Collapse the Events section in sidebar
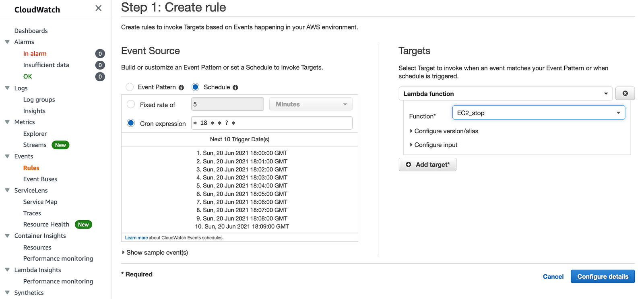Viewport: 644px width, 299px height. tap(7, 156)
